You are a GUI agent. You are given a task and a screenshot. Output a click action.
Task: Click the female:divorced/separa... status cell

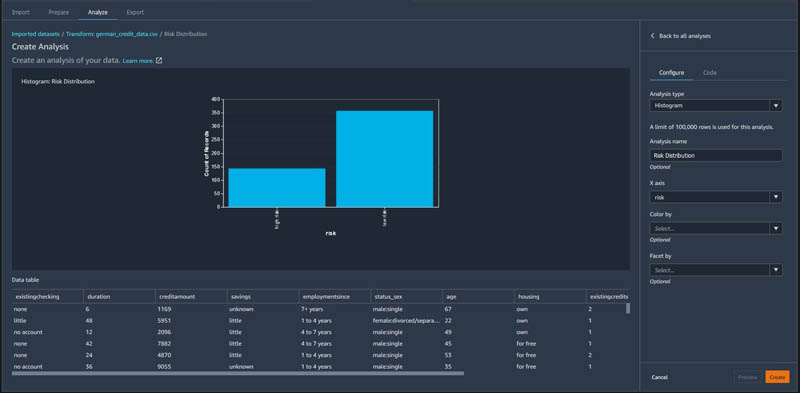pos(407,321)
